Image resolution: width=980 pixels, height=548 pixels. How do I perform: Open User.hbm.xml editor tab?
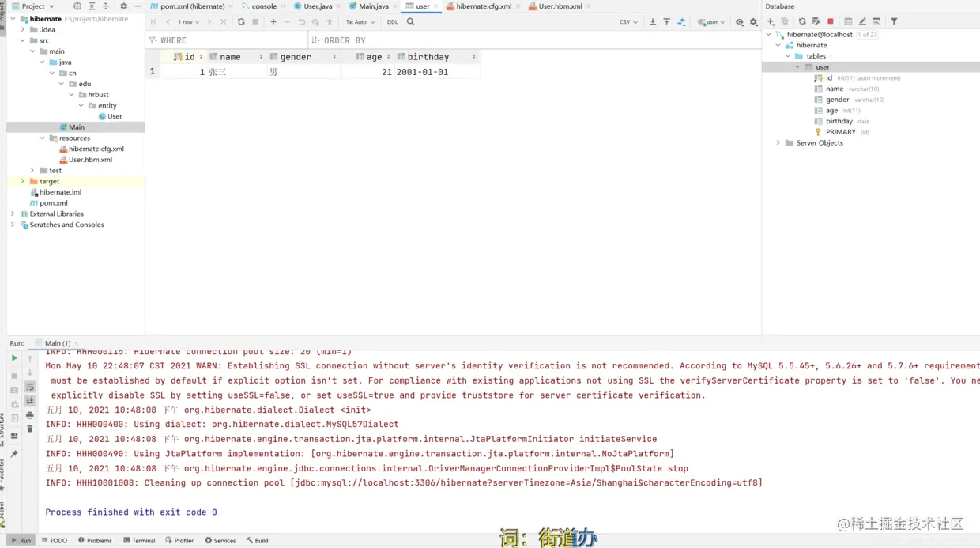click(560, 6)
